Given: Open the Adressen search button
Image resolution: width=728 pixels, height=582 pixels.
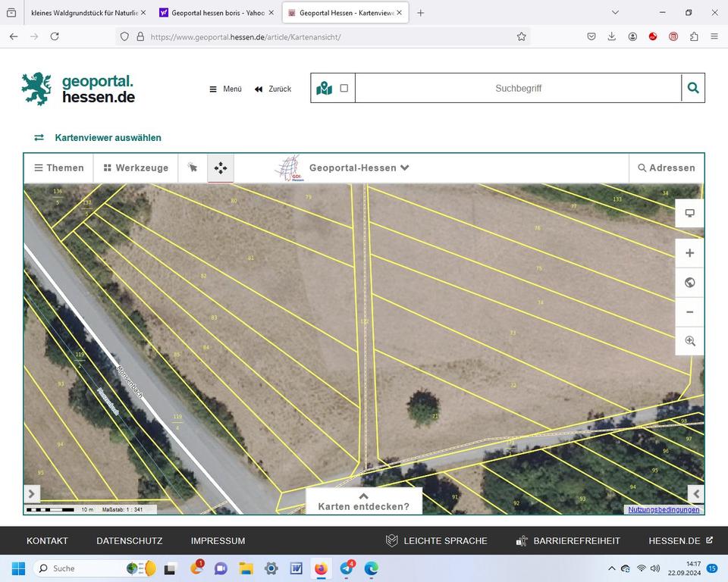Looking at the screenshot, I should coord(666,168).
